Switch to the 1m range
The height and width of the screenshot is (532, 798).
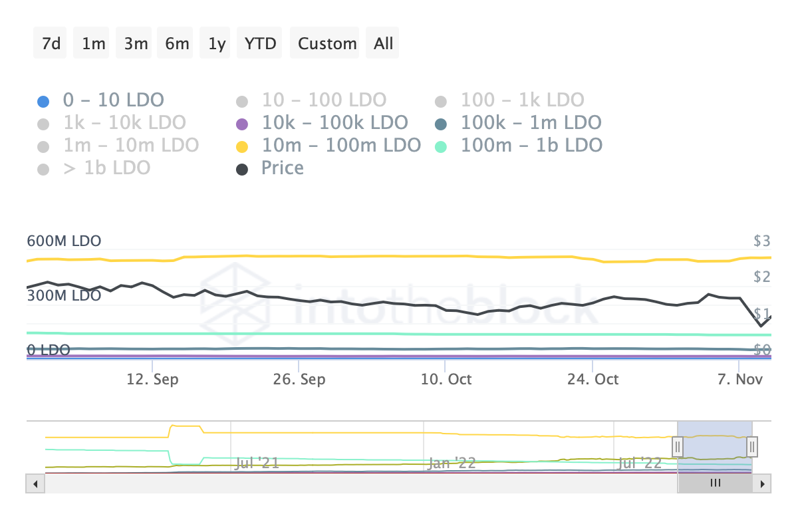point(93,44)
